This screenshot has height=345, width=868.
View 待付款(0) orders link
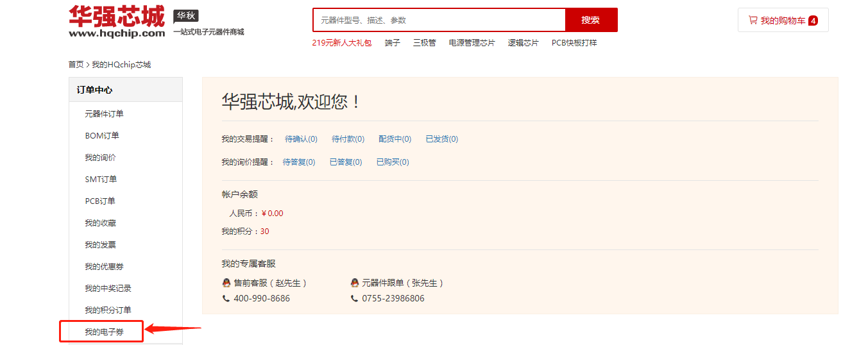348,139
